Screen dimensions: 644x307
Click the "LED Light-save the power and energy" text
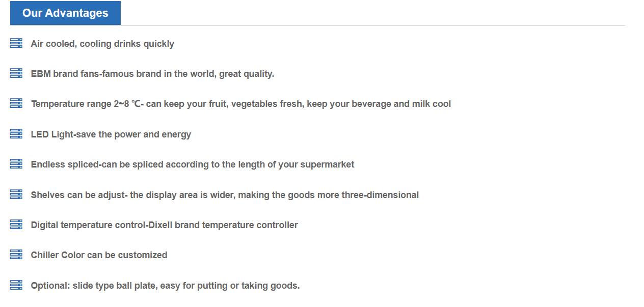111,134
